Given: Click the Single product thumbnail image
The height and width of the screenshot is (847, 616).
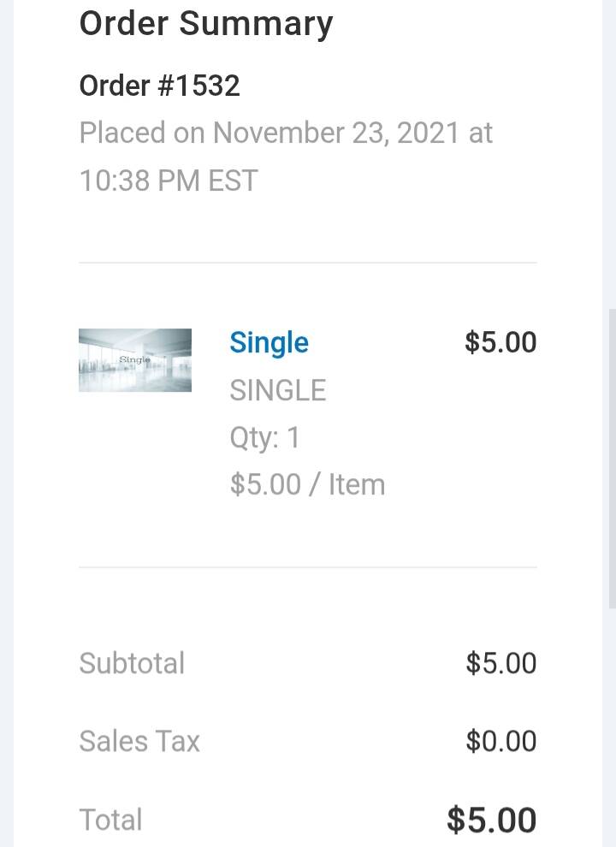Looking at the screenshot, I should pos(135,360).
